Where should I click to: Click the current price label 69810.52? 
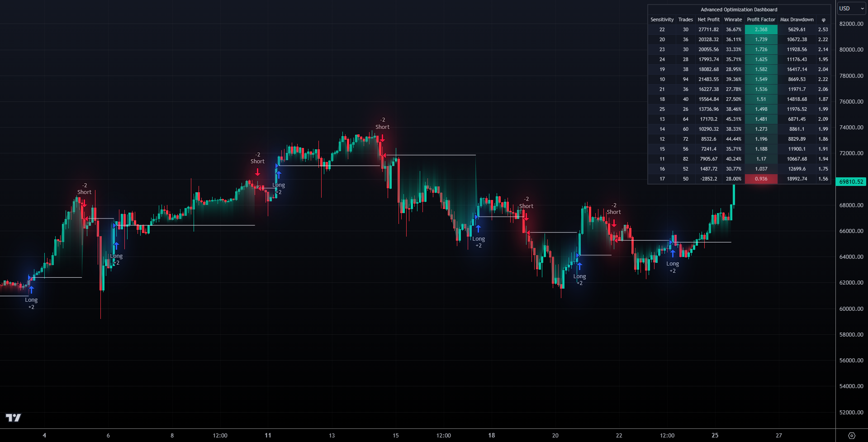pos(851,181)
